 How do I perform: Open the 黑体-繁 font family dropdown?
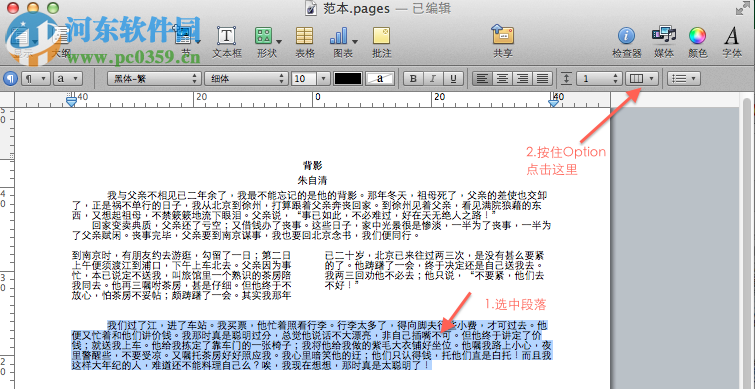click(x=154, y=78)
